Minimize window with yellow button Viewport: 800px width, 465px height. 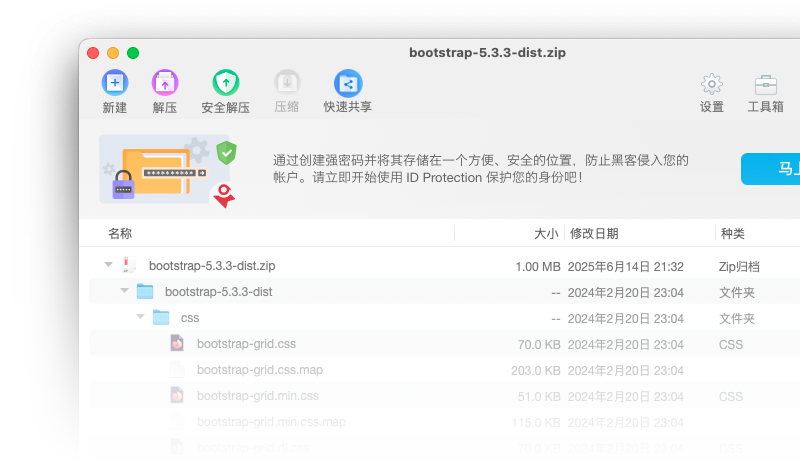pos(113,53)
